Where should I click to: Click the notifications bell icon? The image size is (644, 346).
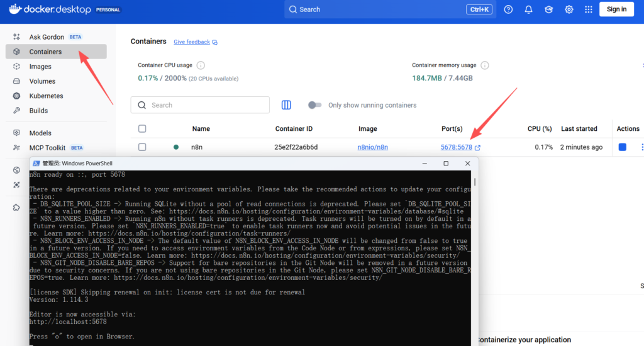pos(528,9)
